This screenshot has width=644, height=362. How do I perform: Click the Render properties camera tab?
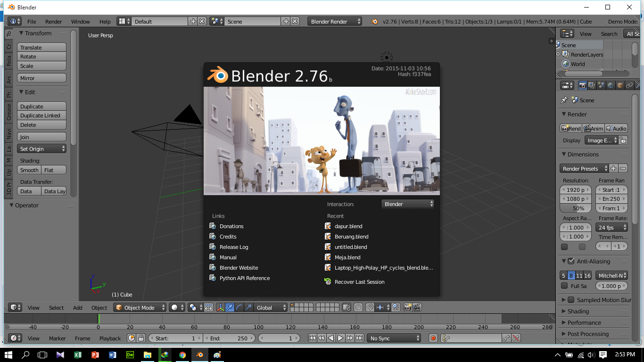tap(583, 85)
